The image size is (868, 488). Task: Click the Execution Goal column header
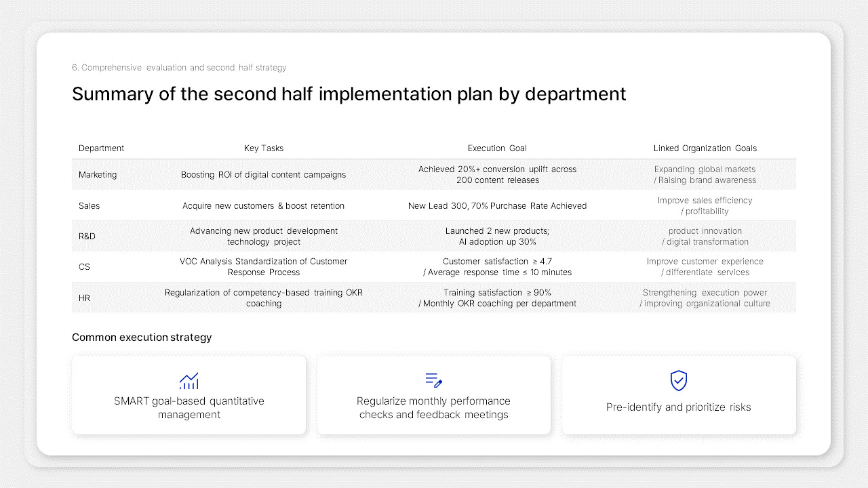click(x=497, y=148)
